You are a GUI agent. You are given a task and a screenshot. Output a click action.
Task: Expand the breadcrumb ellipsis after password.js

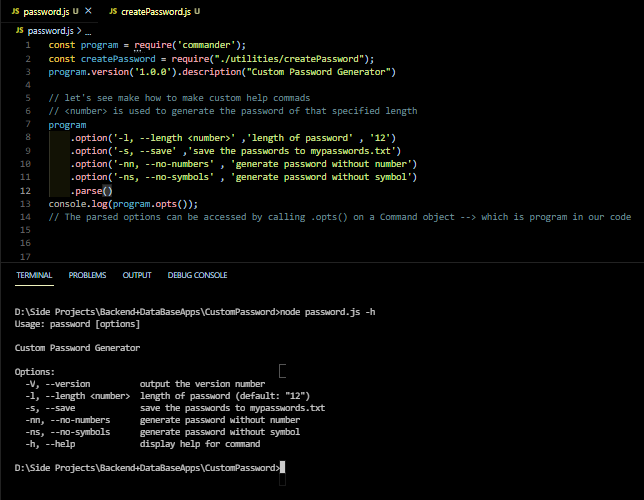coord(88,32)
